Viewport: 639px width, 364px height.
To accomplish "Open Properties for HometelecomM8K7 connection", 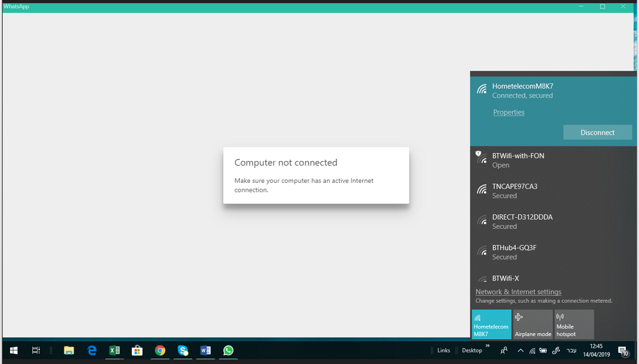I will point(508,112).
